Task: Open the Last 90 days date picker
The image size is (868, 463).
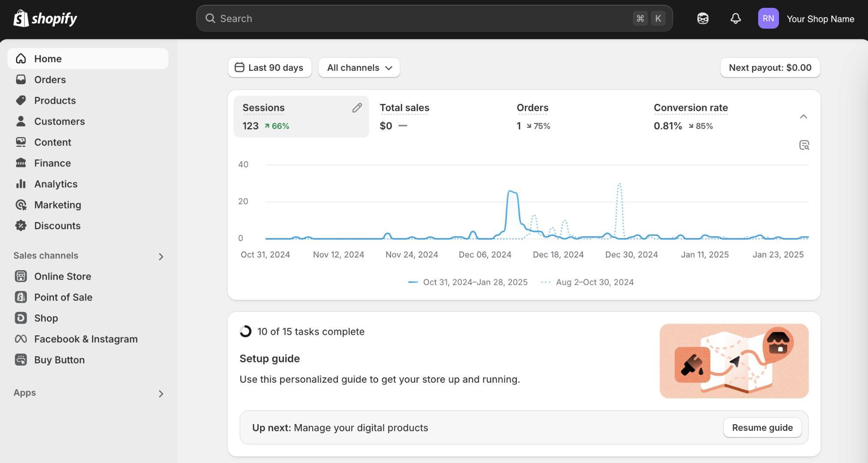Action: (x=270, y=68)
